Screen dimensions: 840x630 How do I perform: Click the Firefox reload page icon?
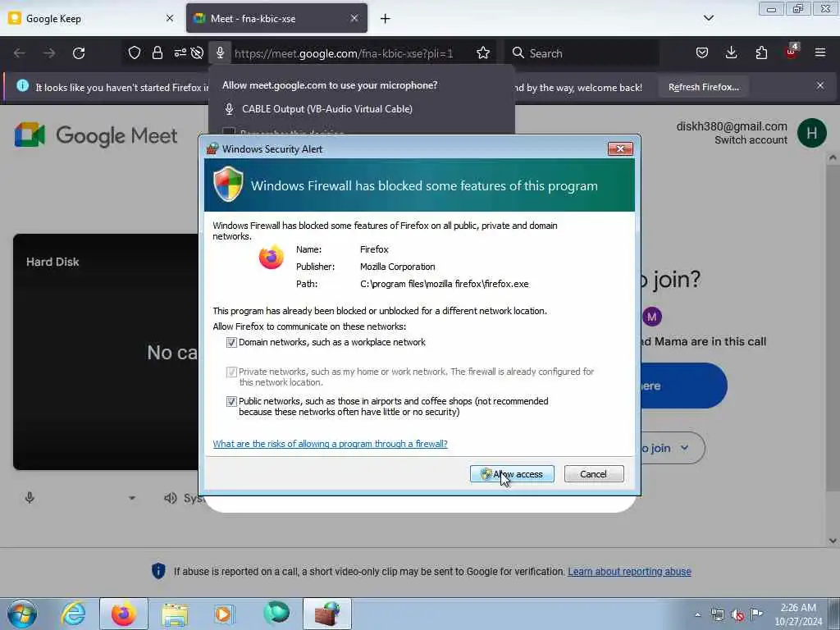[x=79, y=53]
